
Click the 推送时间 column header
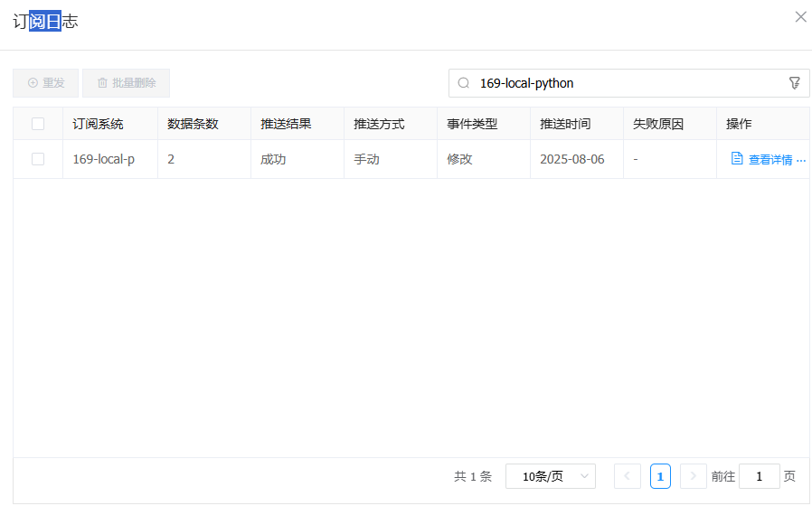coord(565,124)
